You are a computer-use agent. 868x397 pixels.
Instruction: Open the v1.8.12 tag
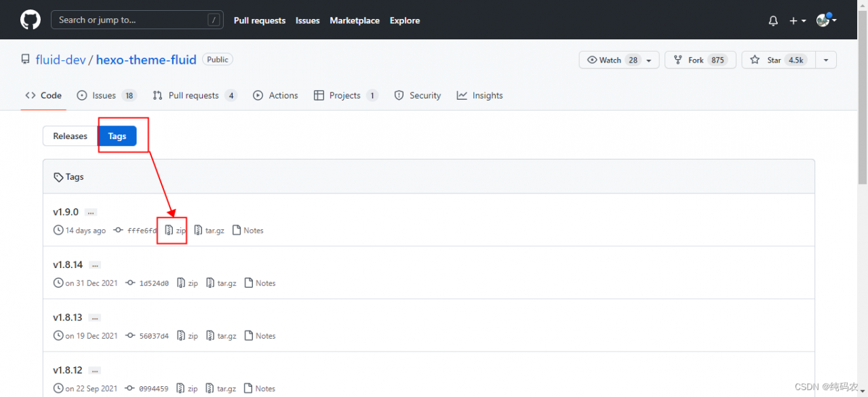coord(68,371)
